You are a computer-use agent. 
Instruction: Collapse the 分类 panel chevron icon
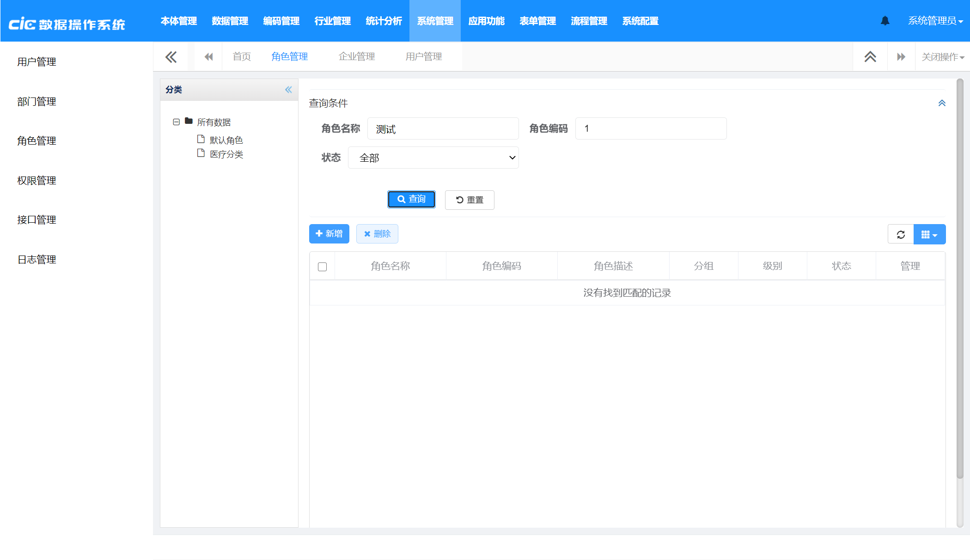tap(288, 90)
